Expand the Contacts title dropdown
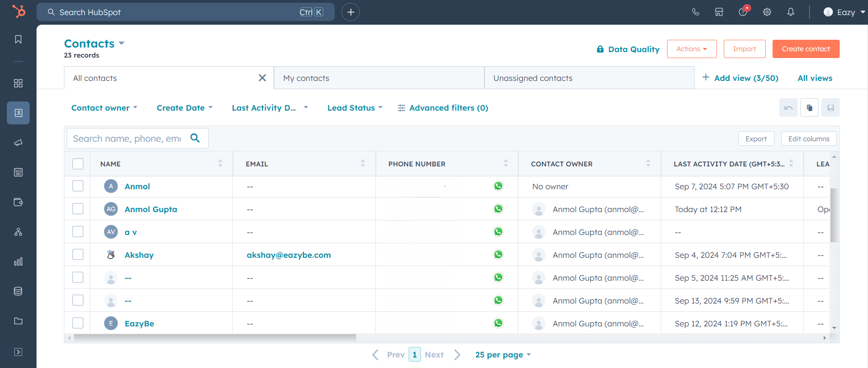This screenshot has width=868, height=368. click(94, 43)
